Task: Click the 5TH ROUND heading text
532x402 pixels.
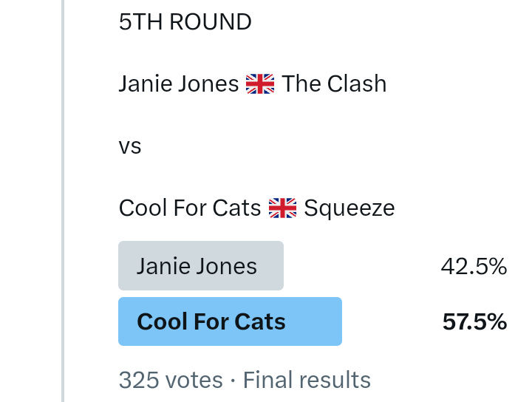Action: [x=185, y=22]
